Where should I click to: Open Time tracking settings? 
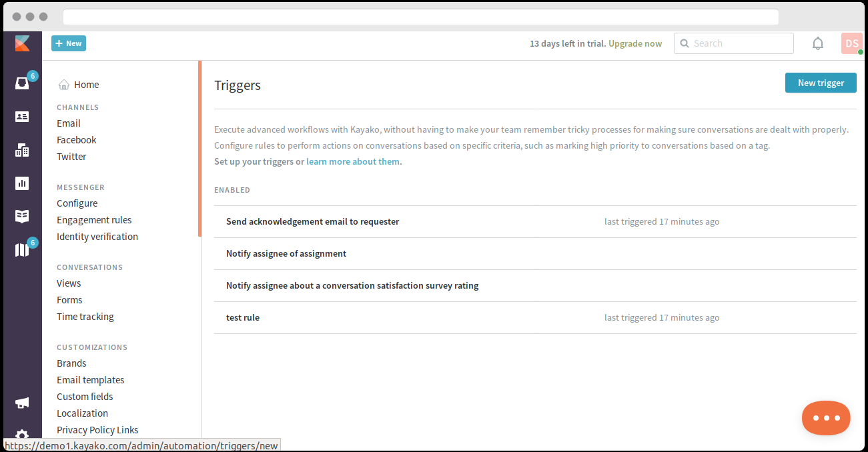[x=85, y=317]
